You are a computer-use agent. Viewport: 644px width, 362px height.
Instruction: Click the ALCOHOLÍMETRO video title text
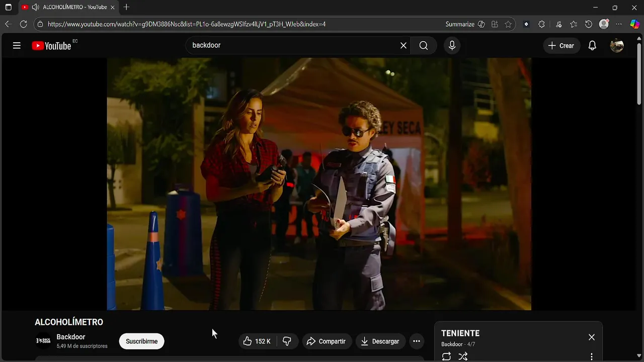(69, 322)
